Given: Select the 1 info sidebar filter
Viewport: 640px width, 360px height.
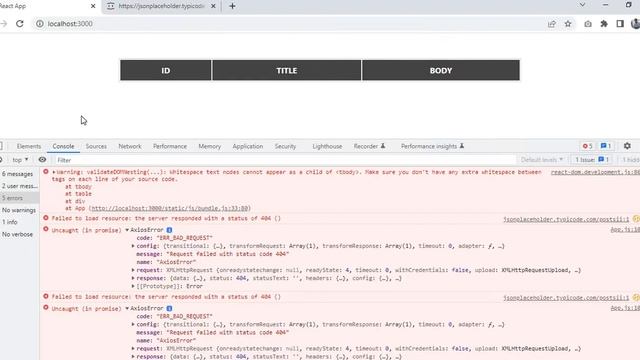Looking at the screenshot, I should (10, 222).
